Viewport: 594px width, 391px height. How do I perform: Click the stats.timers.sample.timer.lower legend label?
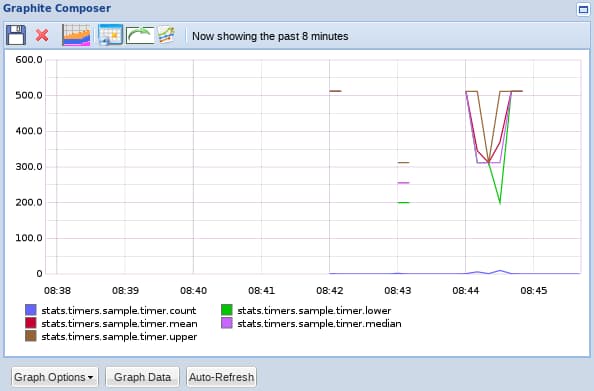click(314, 311)
